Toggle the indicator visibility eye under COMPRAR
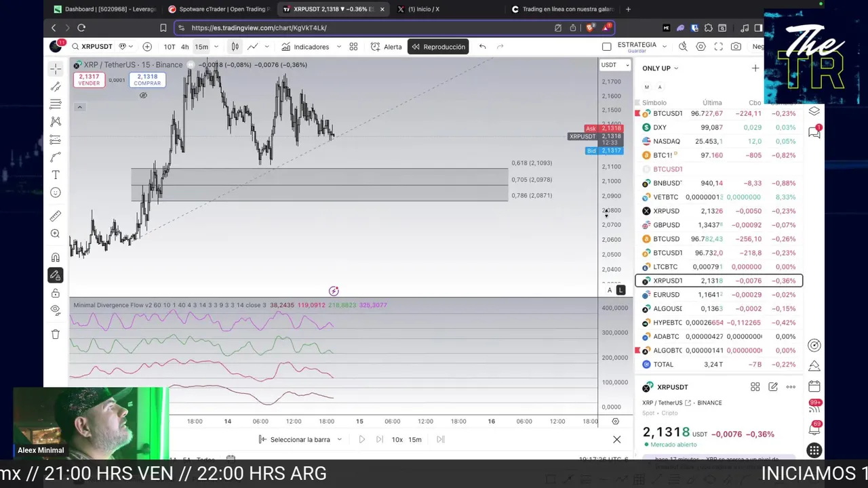 tap(143, 96)
